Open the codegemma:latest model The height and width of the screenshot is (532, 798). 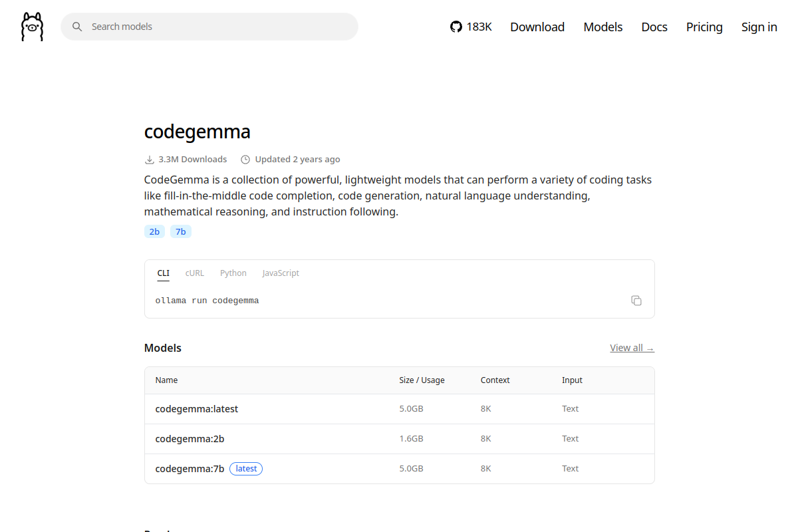pos(197,409)
